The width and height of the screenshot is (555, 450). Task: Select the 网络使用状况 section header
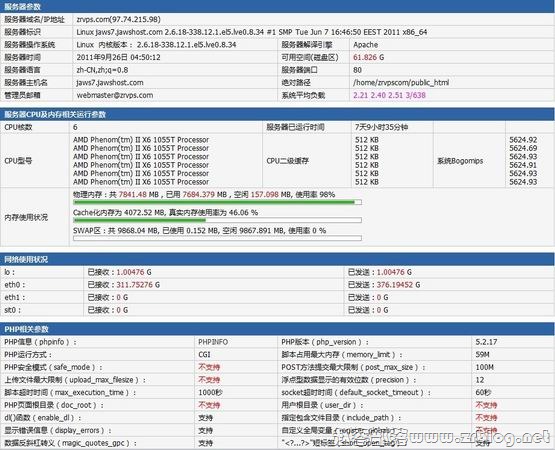point(278,259)
